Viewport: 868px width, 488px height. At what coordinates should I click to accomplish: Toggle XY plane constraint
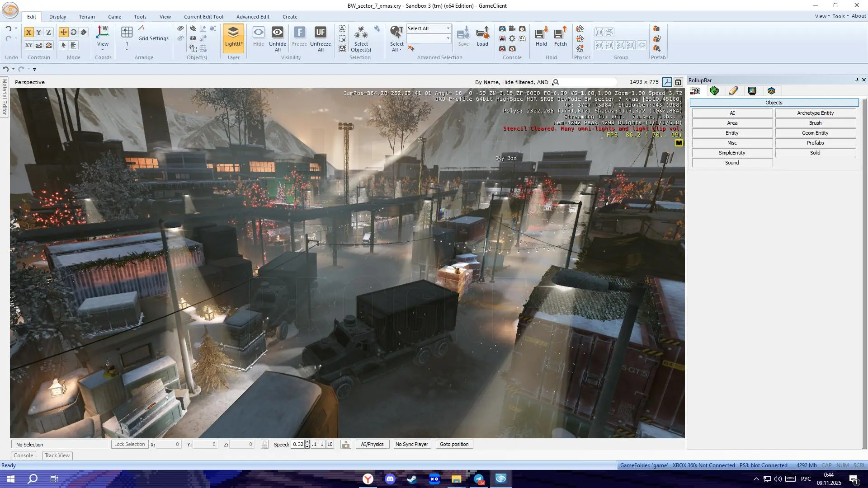28,45
